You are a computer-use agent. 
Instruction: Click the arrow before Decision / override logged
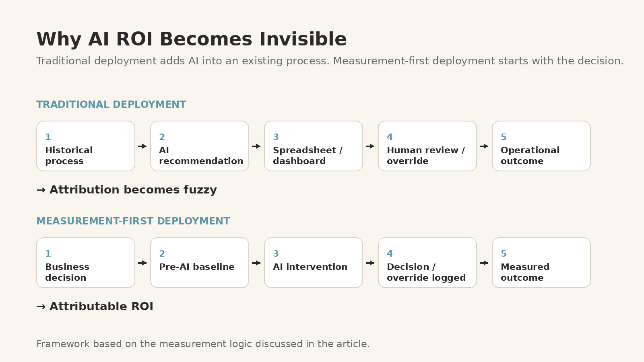click(370, 263)
